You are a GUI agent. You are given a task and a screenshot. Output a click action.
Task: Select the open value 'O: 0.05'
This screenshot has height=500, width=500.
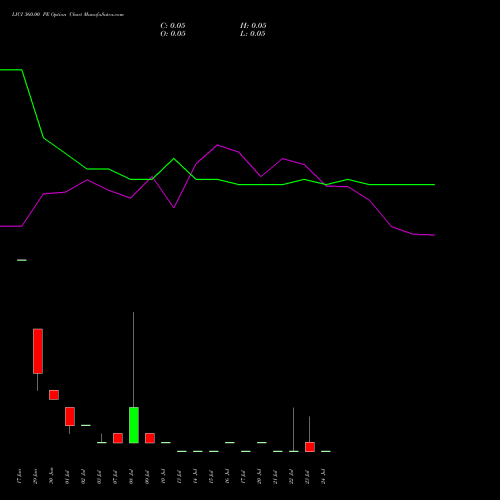(x=173, y=34)
